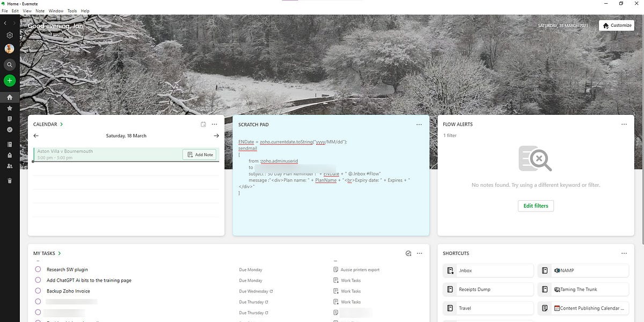644x322 pixels.
Task: Open Shortcuts via the star sidebar icon
Action: point(9,107)
